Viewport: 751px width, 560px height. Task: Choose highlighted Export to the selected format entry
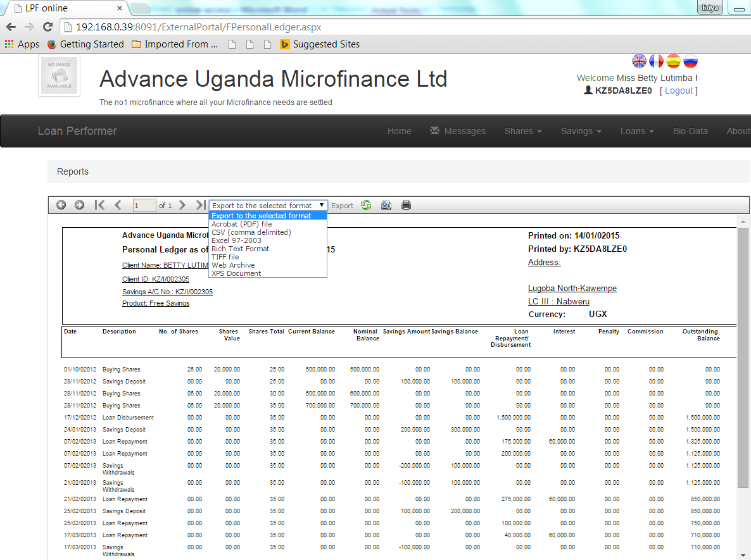pos(268,216)
